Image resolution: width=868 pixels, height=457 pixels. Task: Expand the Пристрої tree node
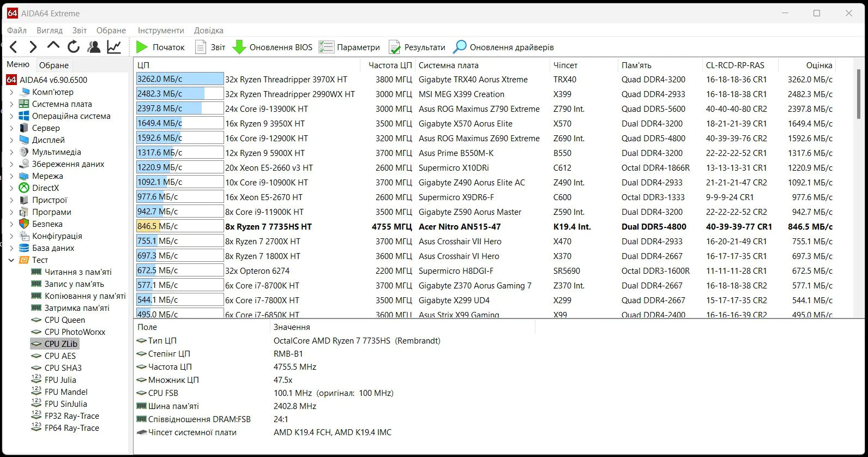[x=11, y=200]
